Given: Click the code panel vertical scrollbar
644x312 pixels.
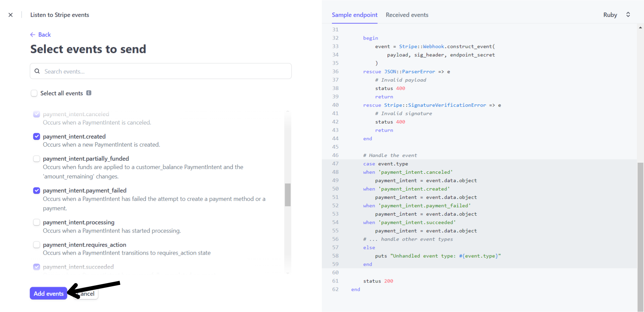Looking at the screenshot, I should coord(640,235).
